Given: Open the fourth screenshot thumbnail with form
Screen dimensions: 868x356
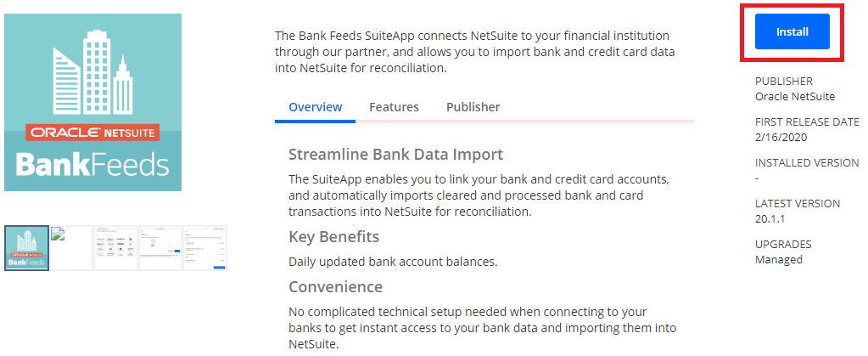Looking at the screenshot, I should click(x=160, y=248).
